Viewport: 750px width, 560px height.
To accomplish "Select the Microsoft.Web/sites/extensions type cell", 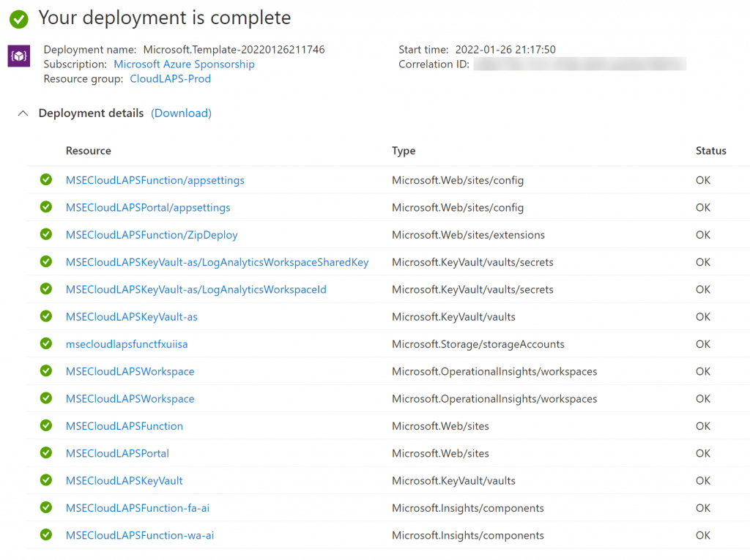I will [x=468, y=235].
